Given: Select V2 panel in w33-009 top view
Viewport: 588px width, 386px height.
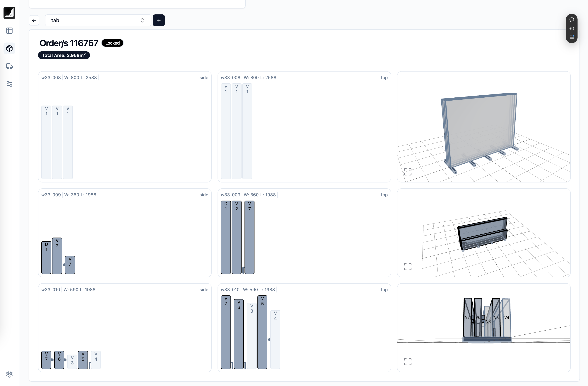Looking at the screenshot, I should [x=237, y=237].
